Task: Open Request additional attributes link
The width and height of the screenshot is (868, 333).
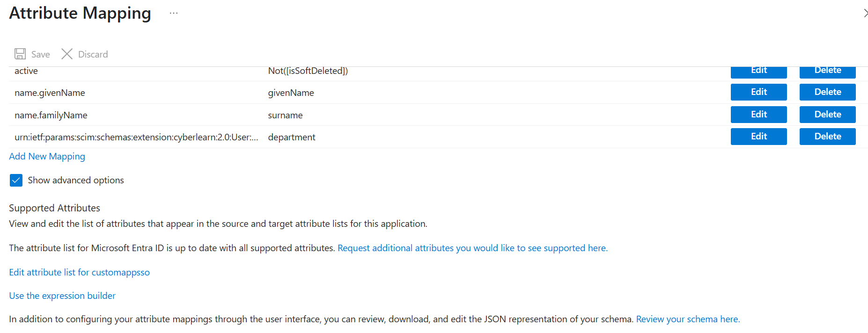Action: click(472, 248)
